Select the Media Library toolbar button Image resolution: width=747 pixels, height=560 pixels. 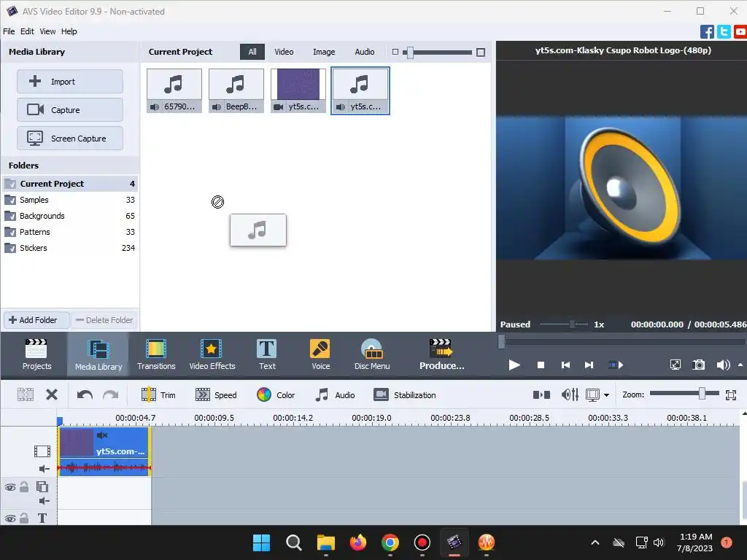98,354
